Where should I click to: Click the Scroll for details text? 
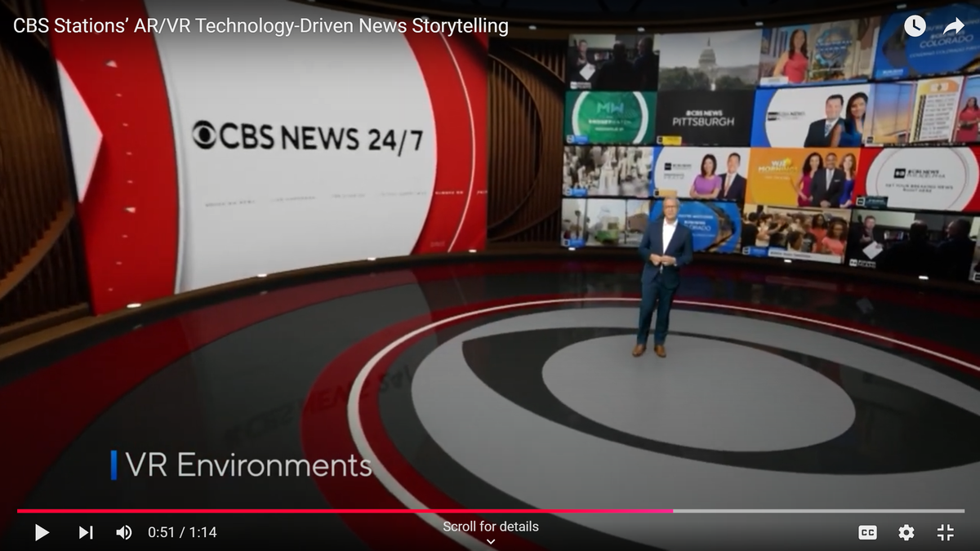click(x=490, y=527)
